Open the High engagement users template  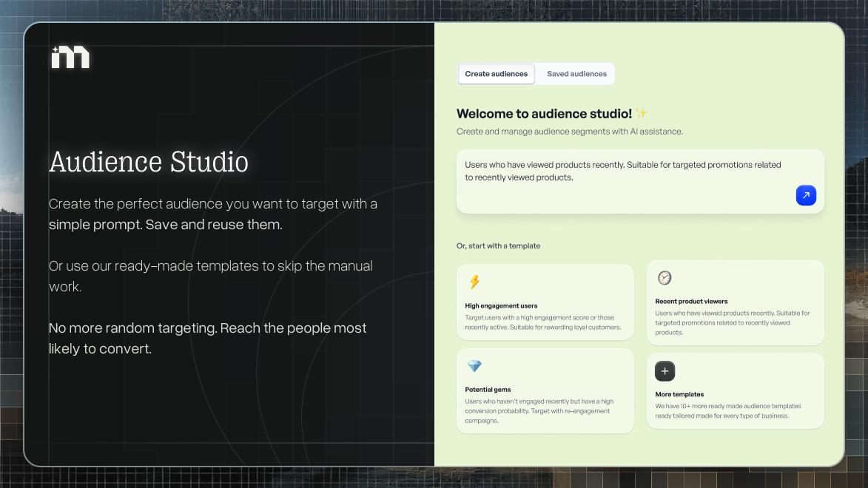pyautogui.click(x=545, y=302)
